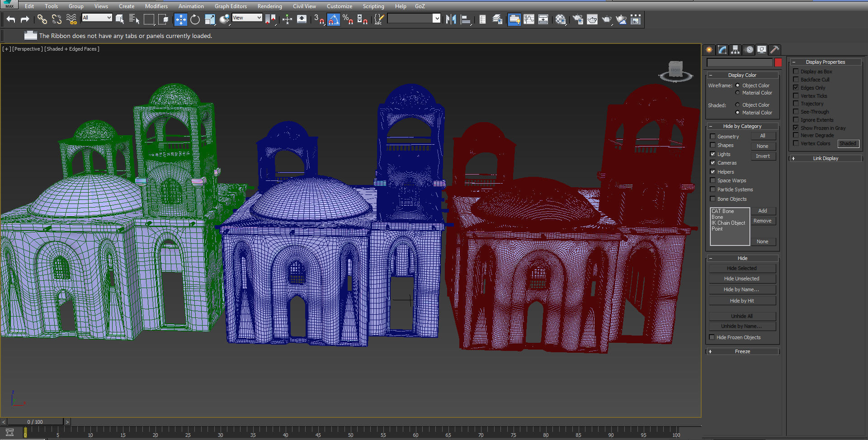Screen dimensions: 868x440
Task: Switch to the Modify command panel
Action: point(722,50)
